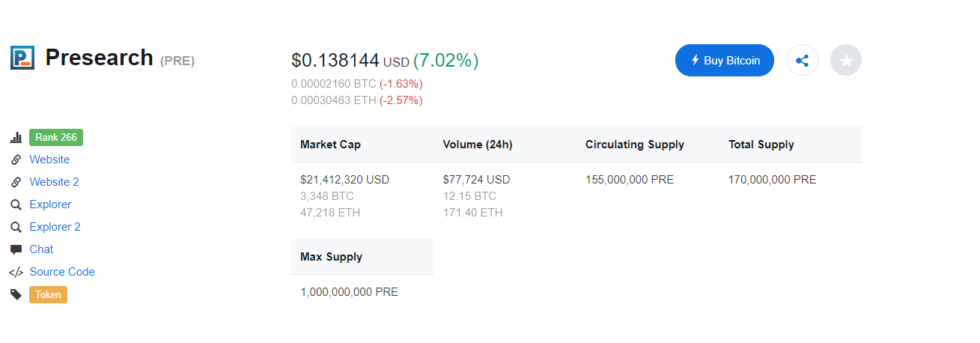Click the bar chart rank icon
This screenshot has width=980, height=343.
(16, 138)
